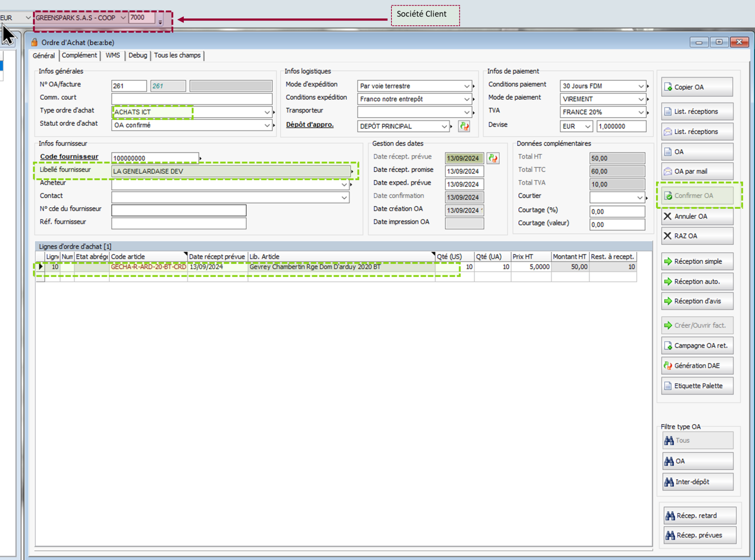This screenshot has height=560, width=755.
Task: Click N° cde du fournisseur field
Action: pos(179,210)
